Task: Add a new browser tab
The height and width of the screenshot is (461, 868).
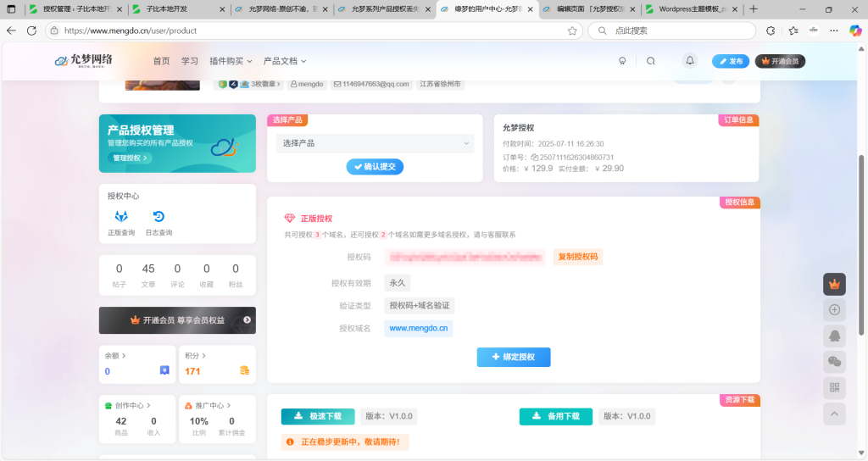Action: coord(754,8)
